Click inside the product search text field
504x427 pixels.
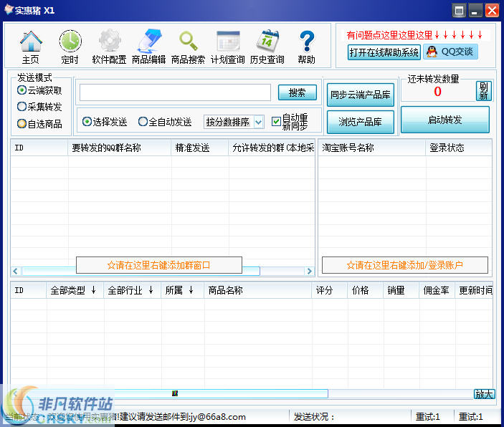pos(175,92)
